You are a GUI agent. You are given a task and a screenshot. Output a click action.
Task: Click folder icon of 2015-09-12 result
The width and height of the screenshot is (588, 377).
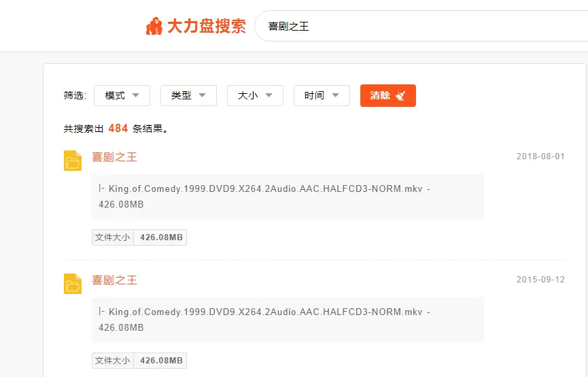(x=73, y=284)
